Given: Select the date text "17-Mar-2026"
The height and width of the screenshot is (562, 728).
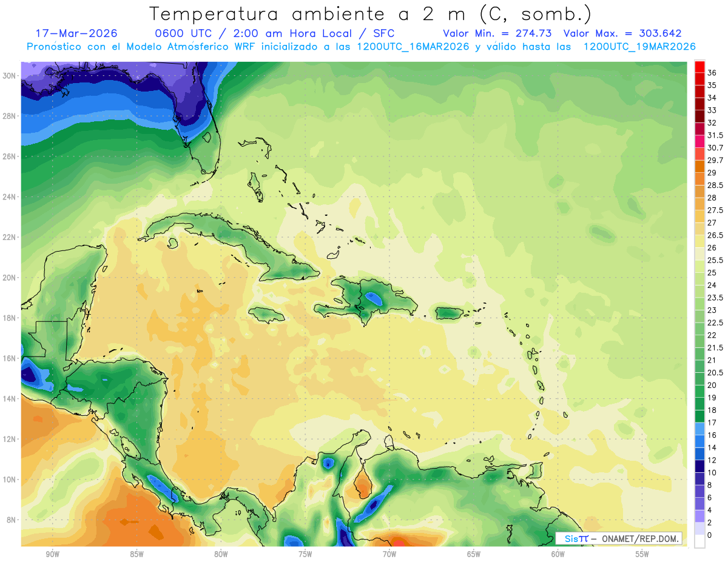Looking at the screenshot, I should pos(76,33).
